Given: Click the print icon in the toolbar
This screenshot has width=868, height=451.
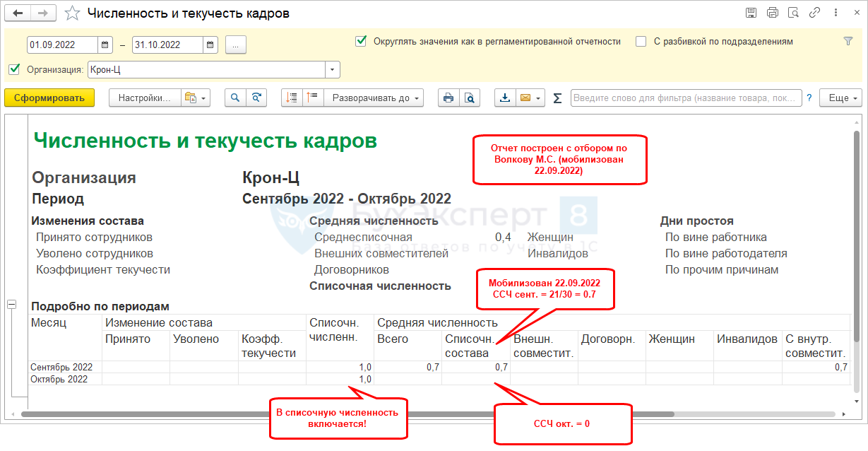Looking at the screenshot, I should click(x=448, y=98).
